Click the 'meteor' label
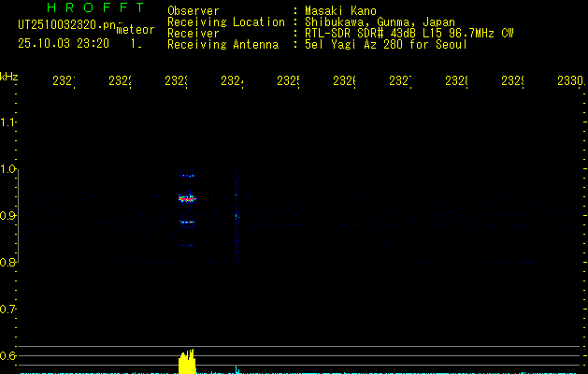 [x=136, y=30]
